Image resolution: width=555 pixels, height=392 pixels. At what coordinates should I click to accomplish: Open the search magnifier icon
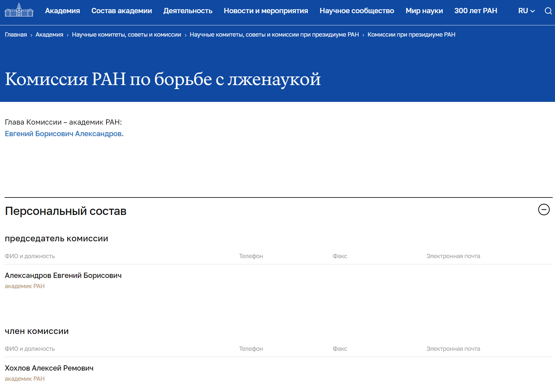(548, 11)
